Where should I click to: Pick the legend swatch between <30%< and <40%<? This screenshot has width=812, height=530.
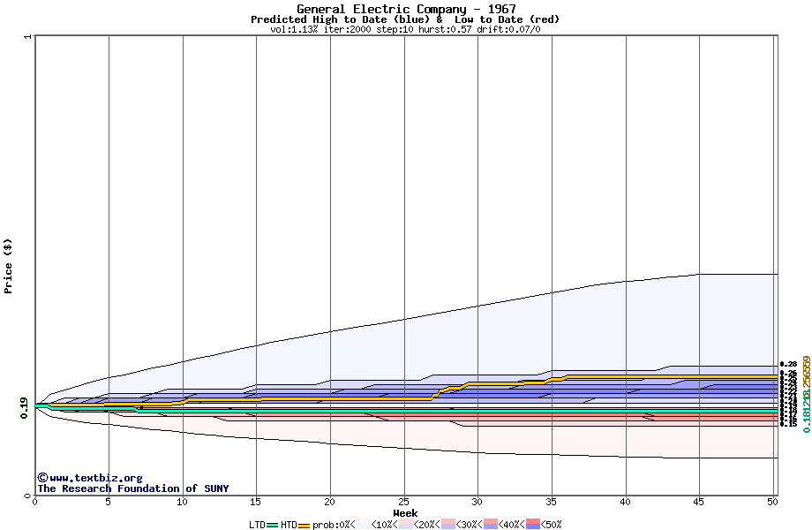click(491, 525)
